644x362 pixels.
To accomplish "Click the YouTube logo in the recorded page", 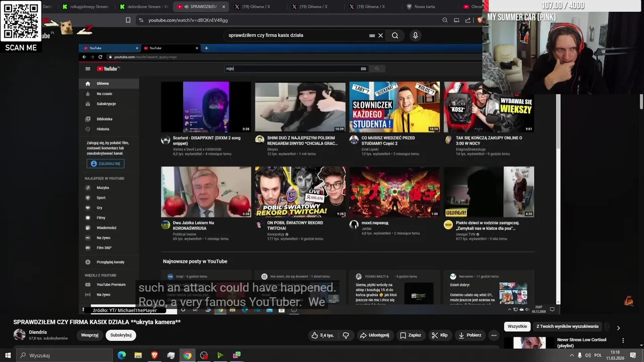I will pos(108,69).
